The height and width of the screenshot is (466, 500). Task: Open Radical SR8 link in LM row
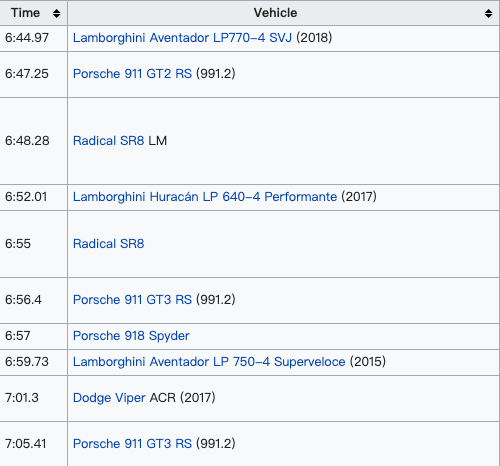coord(108,141)
